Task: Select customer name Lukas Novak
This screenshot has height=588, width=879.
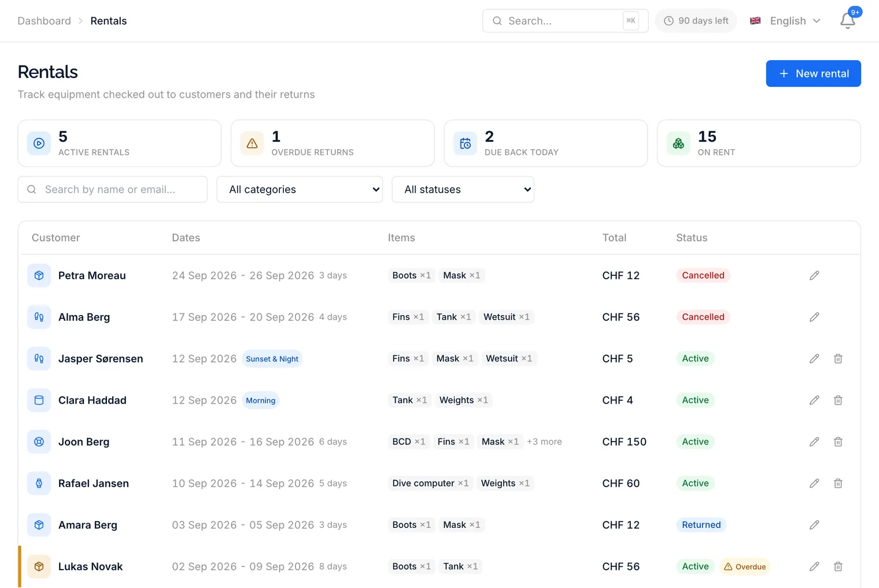Action: [x=91, y=567]
